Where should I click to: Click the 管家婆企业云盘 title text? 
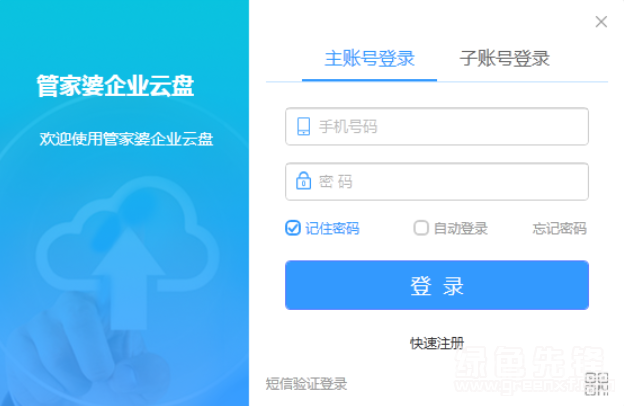(115, 86)
